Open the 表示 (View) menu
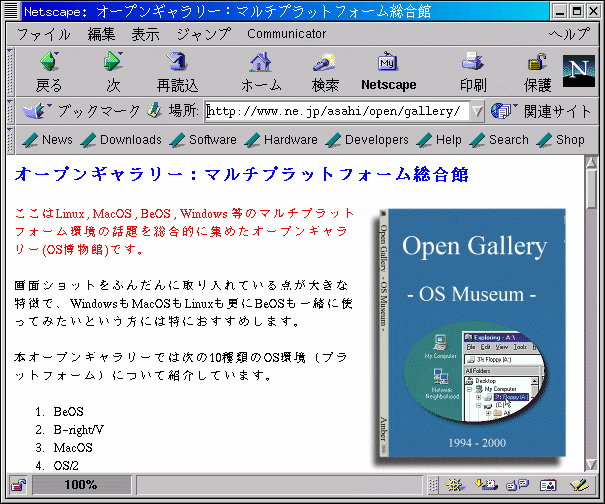This screenshot has height=504, width=605. [x=145, y=34]
